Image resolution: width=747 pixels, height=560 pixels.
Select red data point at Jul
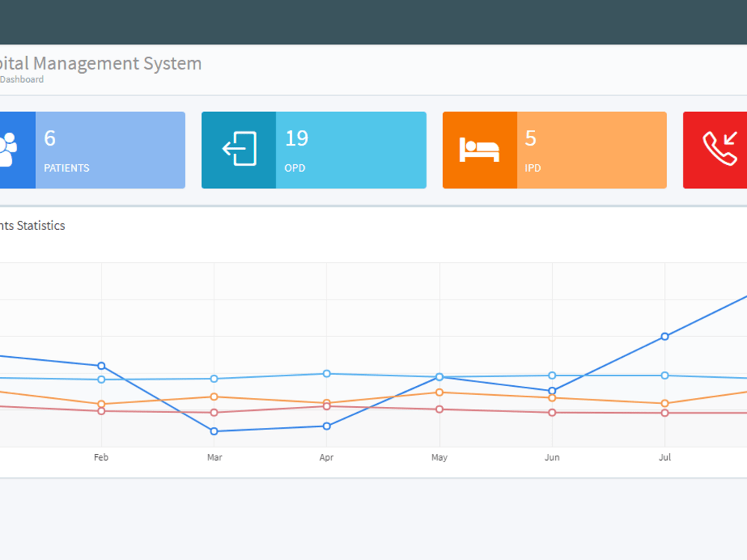[x=665, y=413]
